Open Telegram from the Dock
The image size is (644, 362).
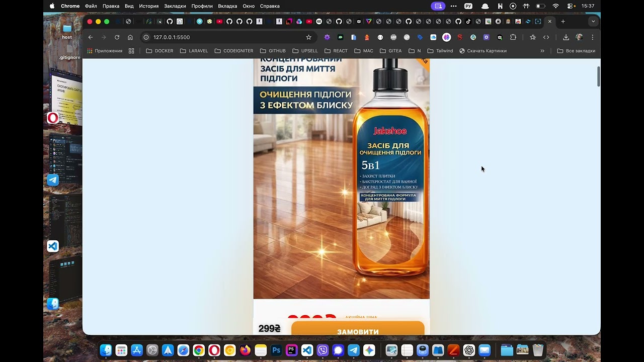[x=354, y=350]
